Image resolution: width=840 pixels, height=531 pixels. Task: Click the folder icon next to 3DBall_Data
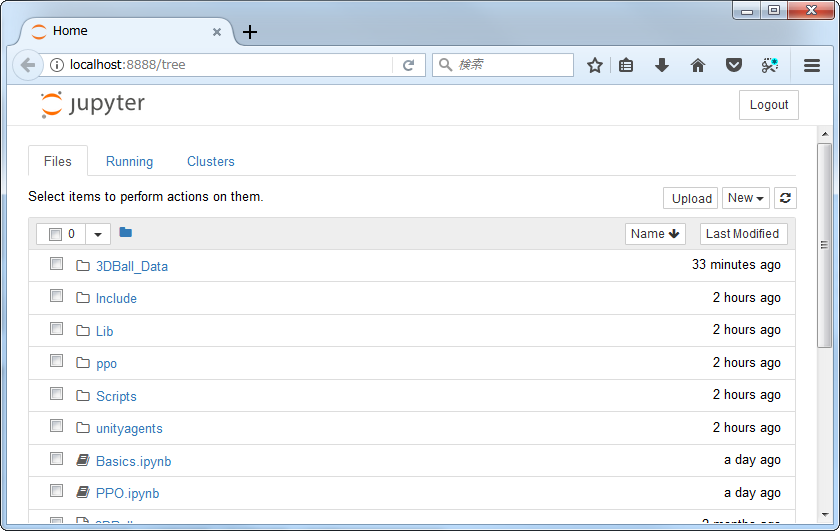pyautogui.click(x=82, y=265)
